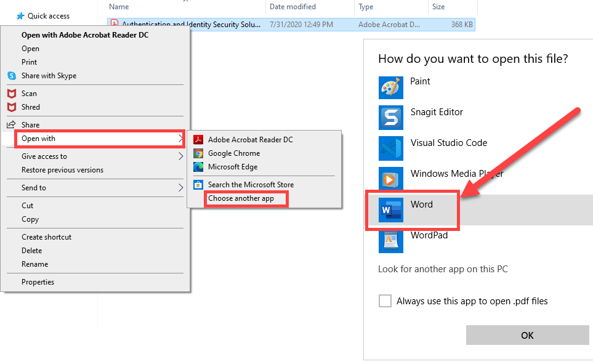Sort files by the Size column header
Viewport: 593px width, 364px height.
tap(438, 7)
